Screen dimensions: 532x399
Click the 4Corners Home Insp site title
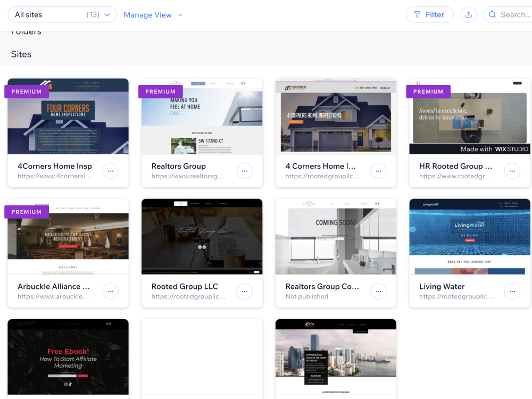(55, 166)
